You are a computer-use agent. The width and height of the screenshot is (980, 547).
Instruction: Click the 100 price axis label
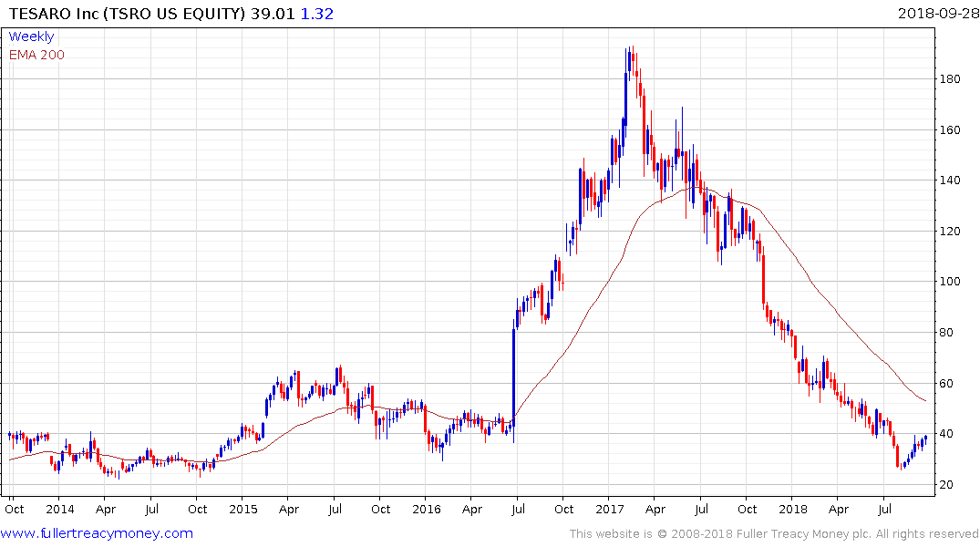point(950,282)
